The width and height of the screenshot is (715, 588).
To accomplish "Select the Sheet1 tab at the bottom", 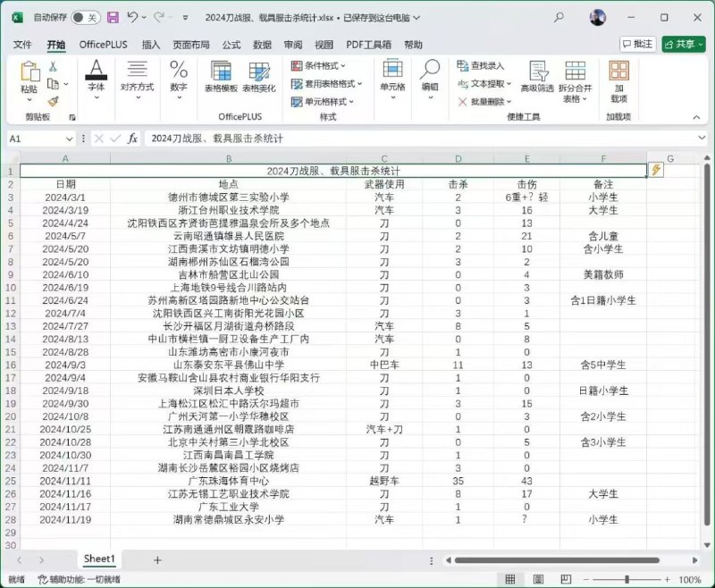I will click(100, 559).
